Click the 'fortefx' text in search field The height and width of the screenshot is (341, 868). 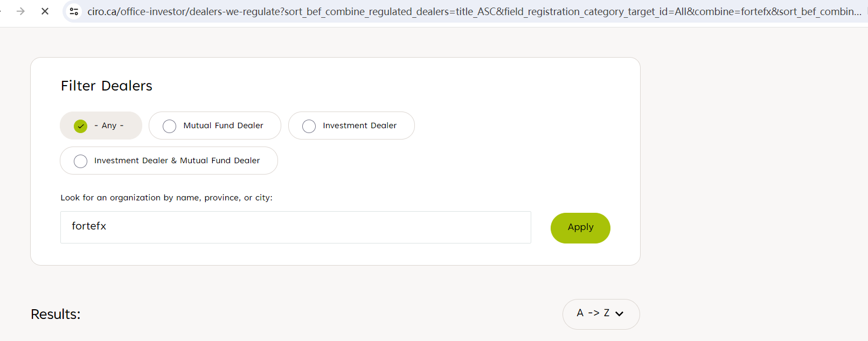pyautogui.click(x=89, y=226)
